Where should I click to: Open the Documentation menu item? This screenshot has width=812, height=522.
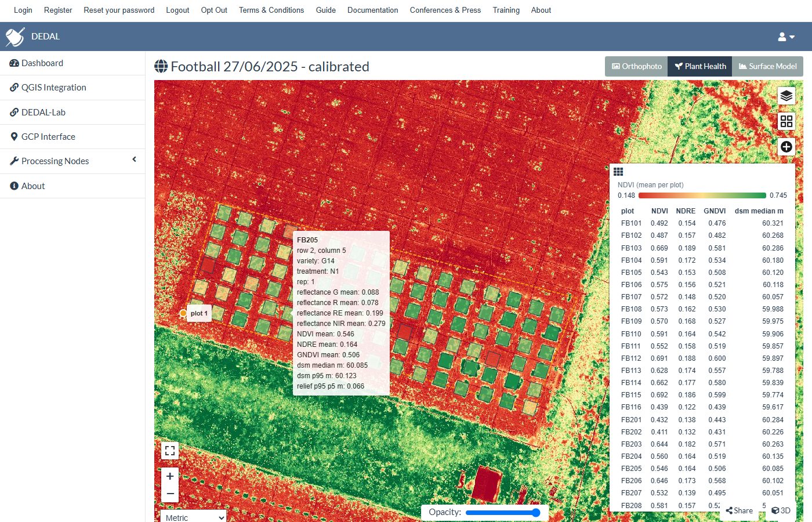pyautogui.click(x=373, y=10)
